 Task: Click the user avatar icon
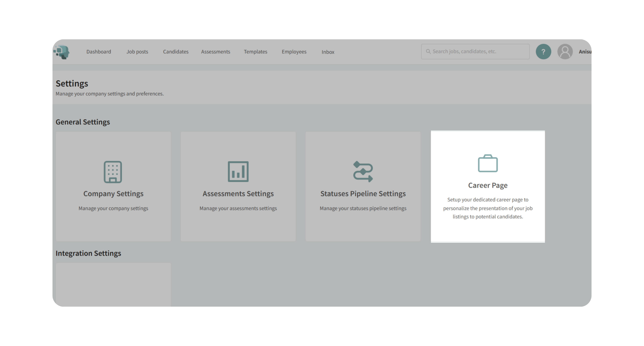pos(565,52)
